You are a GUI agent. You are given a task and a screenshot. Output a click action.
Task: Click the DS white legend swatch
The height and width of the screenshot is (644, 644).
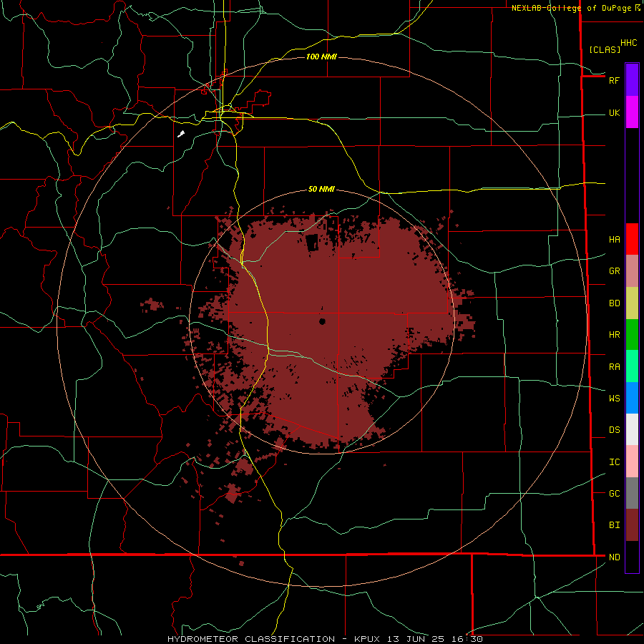[x=632, y=429]
